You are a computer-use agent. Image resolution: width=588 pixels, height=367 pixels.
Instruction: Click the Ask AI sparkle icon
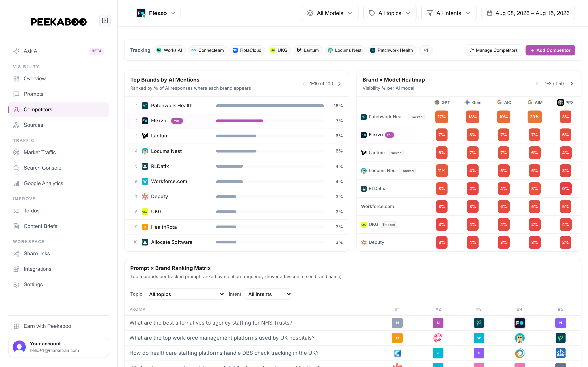click(16, 51)
